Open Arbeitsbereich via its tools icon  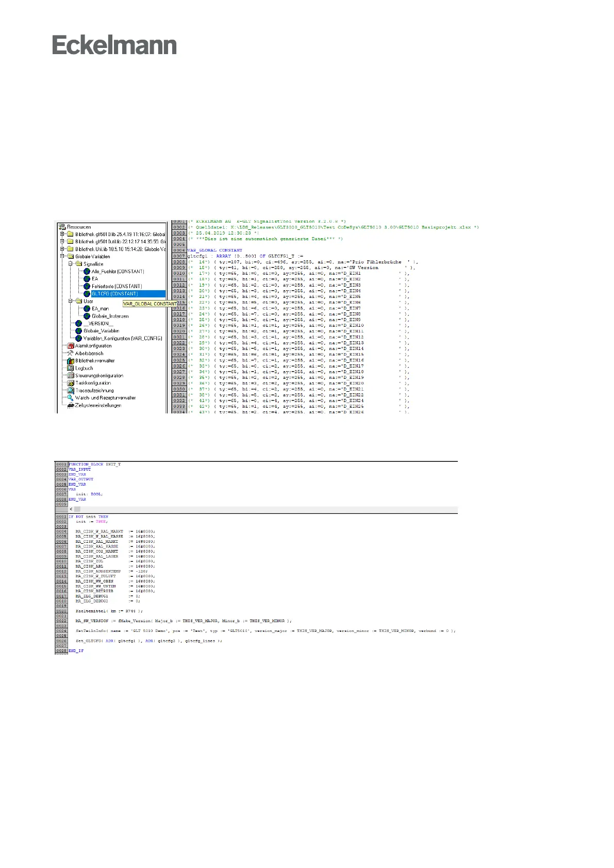click(71, 354)
